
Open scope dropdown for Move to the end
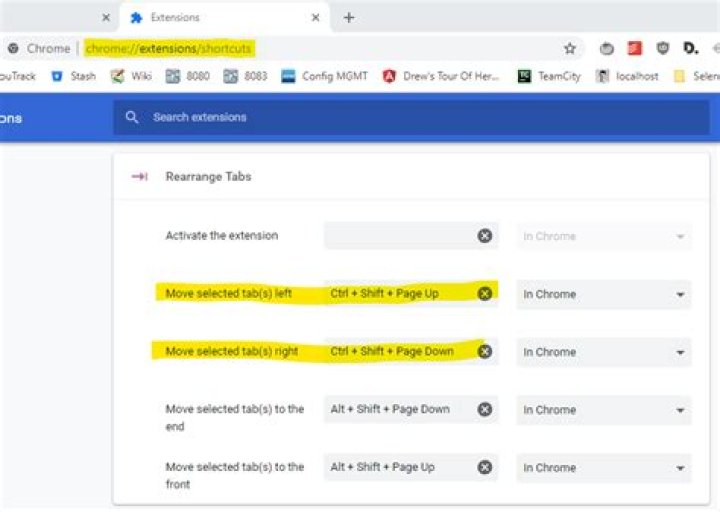coord(604,410)
